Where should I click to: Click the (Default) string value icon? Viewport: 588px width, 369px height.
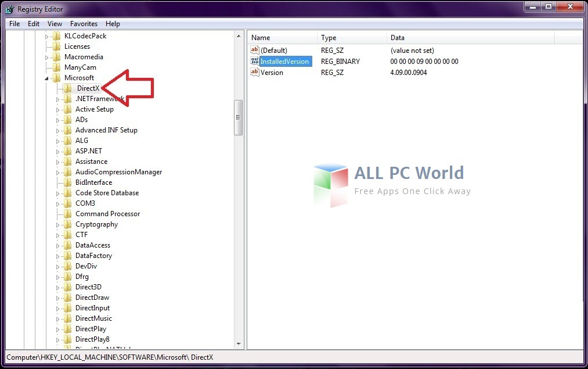(255, 50)
